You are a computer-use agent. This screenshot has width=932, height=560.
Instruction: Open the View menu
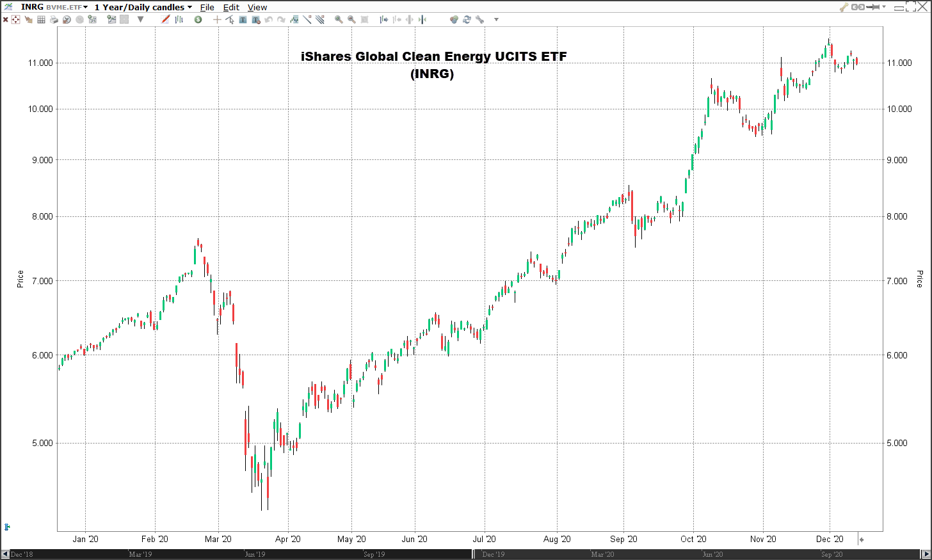click(x=257, y=7)
